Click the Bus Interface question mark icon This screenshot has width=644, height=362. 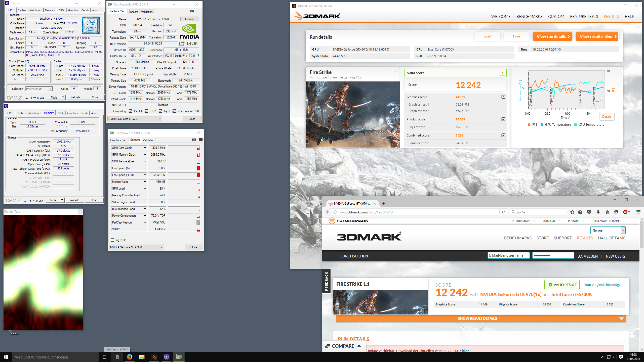pyautogui.click(x=198, y=56)
